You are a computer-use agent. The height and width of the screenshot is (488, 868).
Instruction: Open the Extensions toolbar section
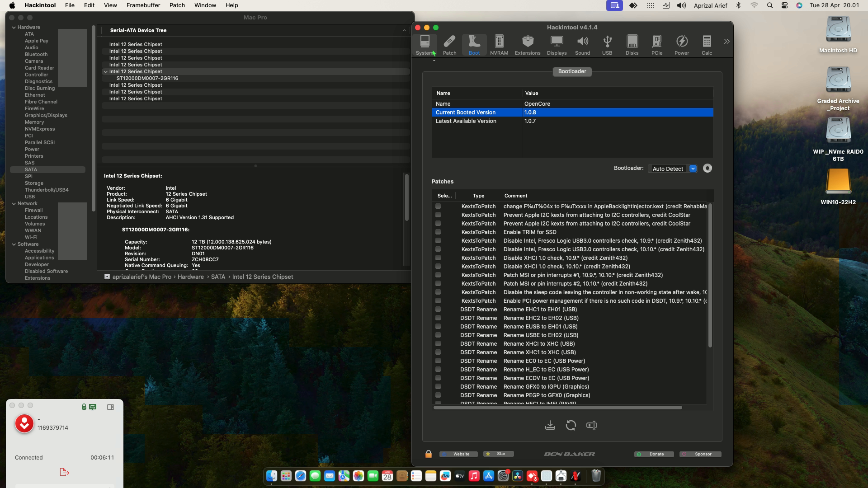tap(528, 45)
